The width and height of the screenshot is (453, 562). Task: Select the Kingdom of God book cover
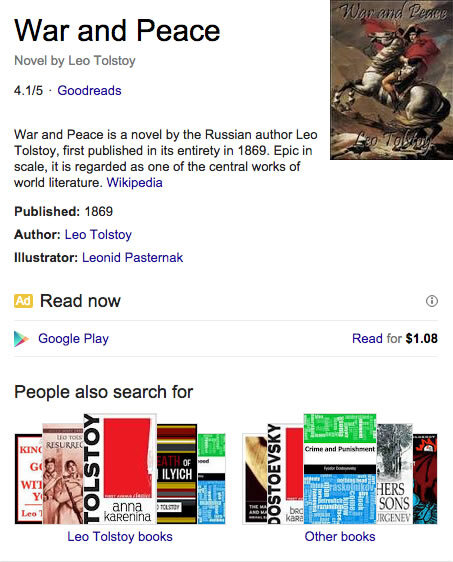29,479
